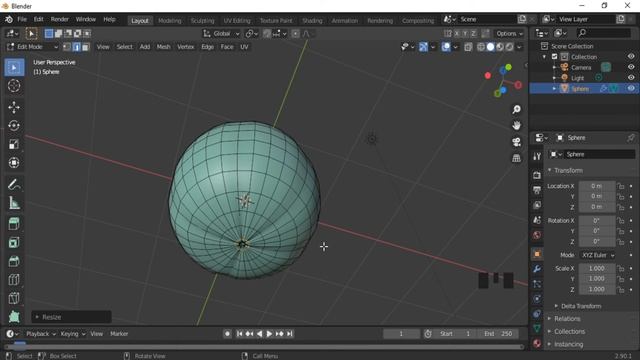The image size is (640, 360).
Task: Click the auto keying record button
Action: (x=227, y=334)
